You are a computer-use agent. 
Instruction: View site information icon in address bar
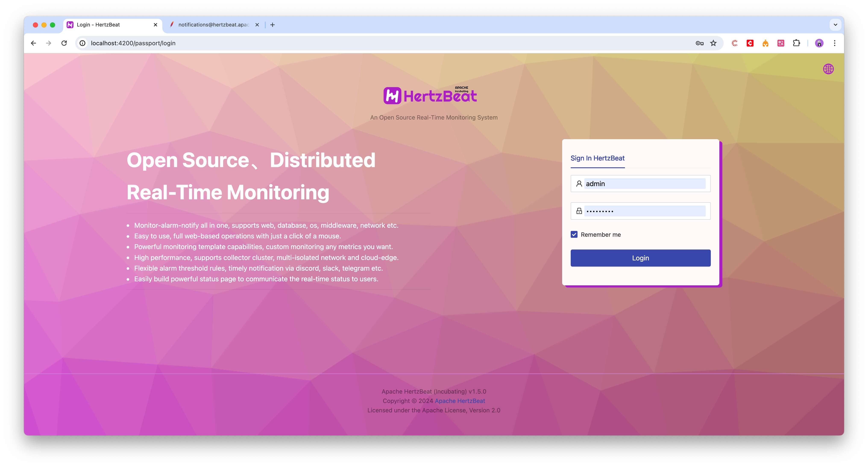click(83, 43)
